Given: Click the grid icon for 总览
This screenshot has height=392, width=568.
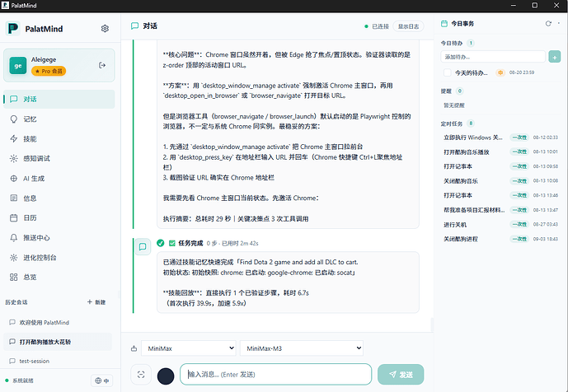Looking at the screenshot, I should pyautogui.click(x=14, y=277).
